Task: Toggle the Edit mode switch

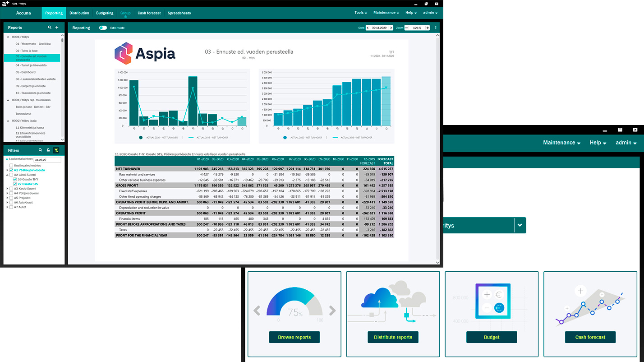Action: pos(103,28)
